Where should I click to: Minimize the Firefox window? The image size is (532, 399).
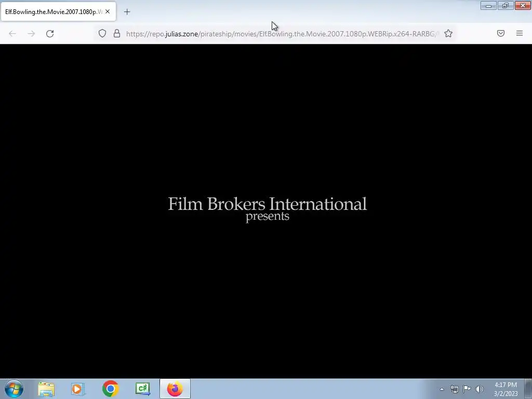pyautogui.click(x=488, y=5)
